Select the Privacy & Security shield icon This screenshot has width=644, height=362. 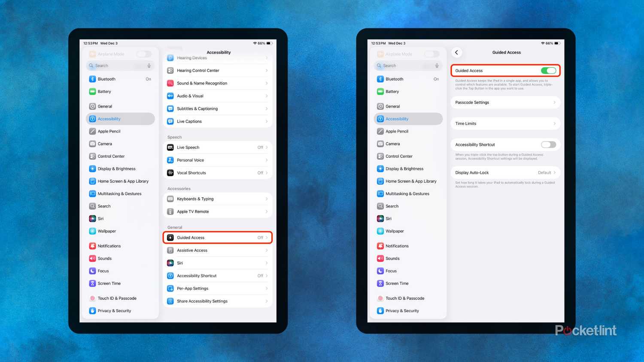(x=92, y=311)
